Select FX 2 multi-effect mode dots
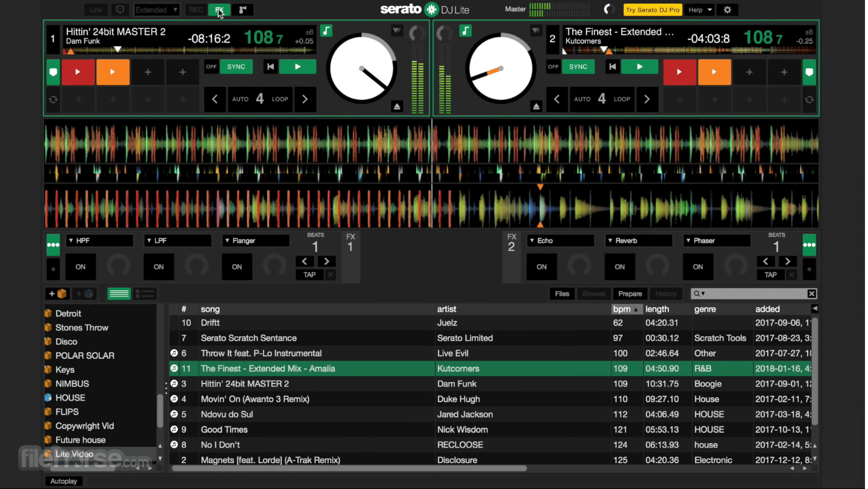 [x=809, y=245]
